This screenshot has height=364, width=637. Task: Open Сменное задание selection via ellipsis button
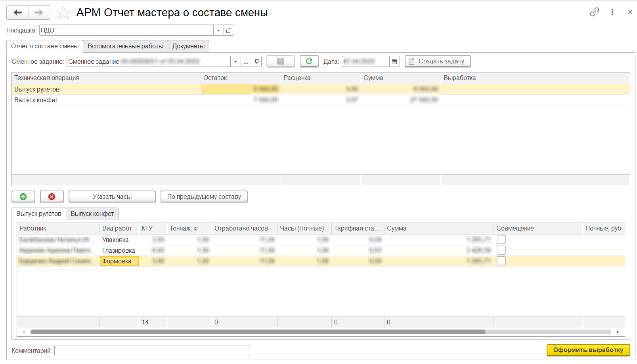click(x=246, y=62)
